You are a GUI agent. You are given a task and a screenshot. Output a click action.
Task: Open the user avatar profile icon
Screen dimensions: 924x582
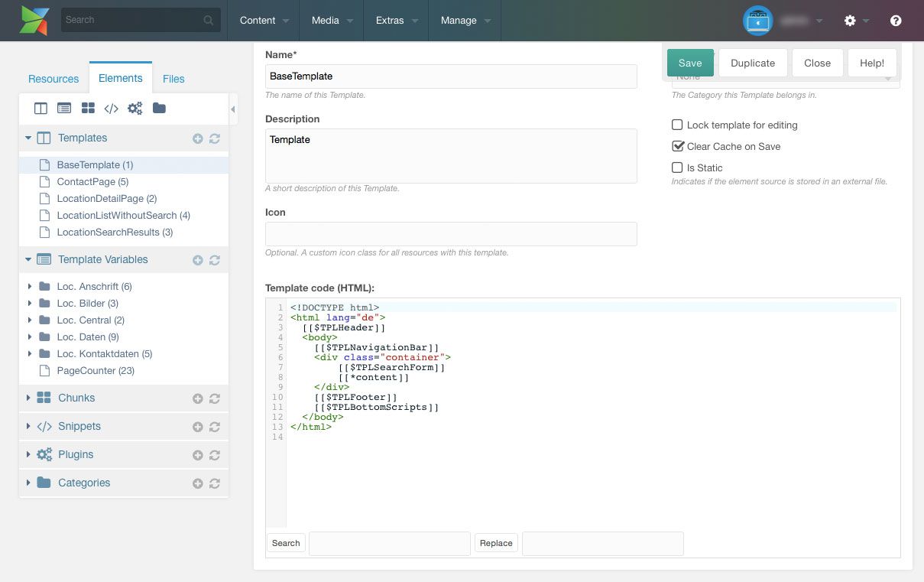pyautogui.click(x=758, y=21)
